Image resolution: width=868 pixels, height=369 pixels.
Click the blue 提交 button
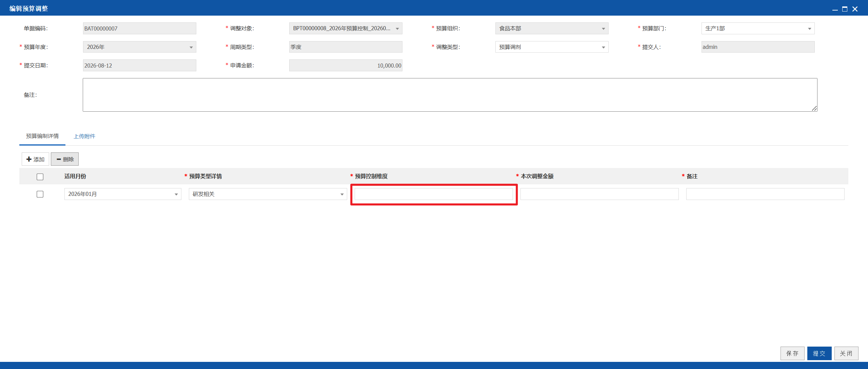coord(819,353)
